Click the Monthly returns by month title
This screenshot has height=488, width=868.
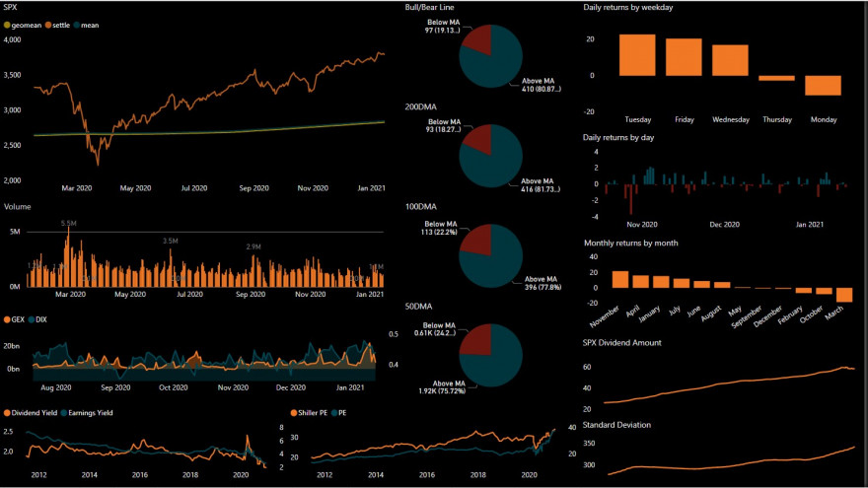[631, 243]
